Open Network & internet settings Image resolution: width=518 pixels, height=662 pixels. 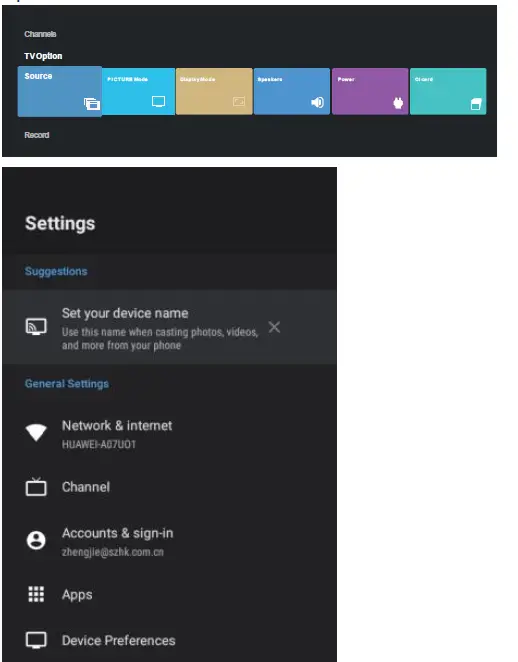[x=169, y=433]
